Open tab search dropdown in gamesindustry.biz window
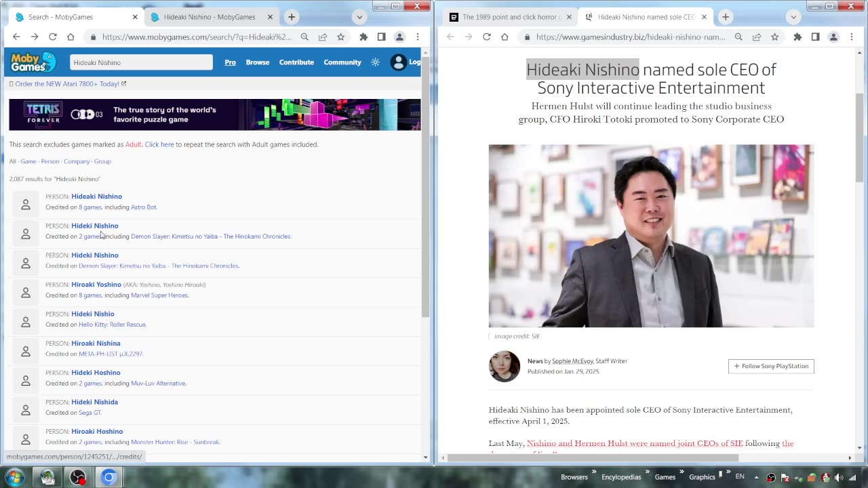 tap(793, 17)
